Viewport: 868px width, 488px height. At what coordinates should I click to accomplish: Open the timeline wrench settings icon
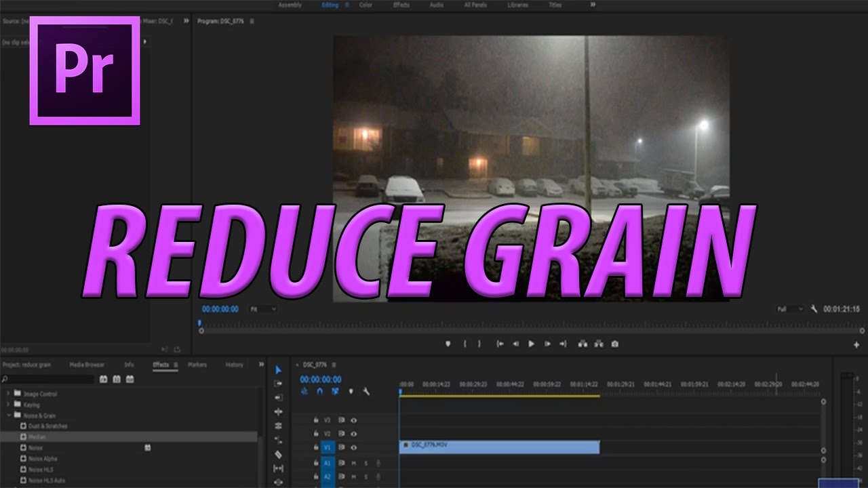coord(366,391)
